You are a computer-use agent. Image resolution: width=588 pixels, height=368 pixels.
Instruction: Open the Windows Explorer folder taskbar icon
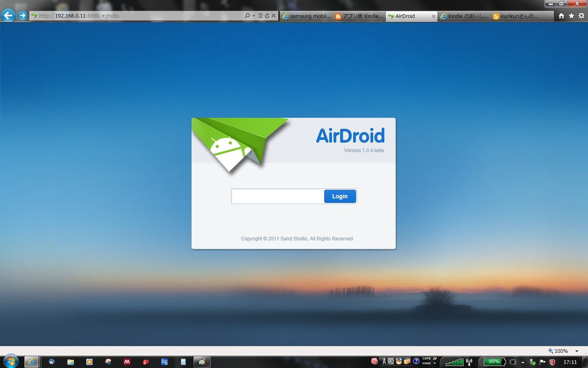71,362
